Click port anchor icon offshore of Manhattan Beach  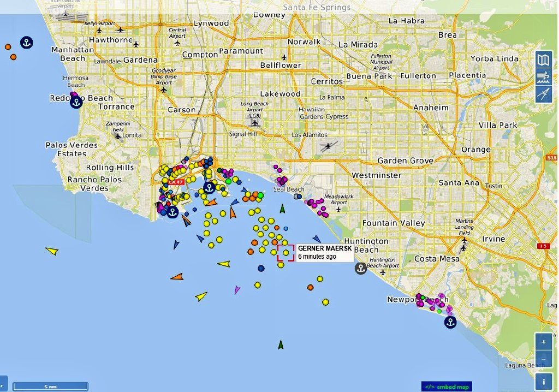pos(26,43)
